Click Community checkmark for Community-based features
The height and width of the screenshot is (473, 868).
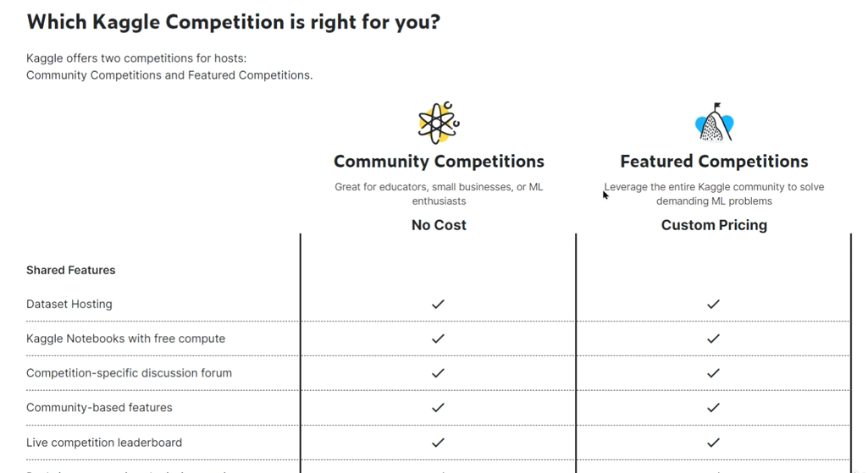click(438, 408)
